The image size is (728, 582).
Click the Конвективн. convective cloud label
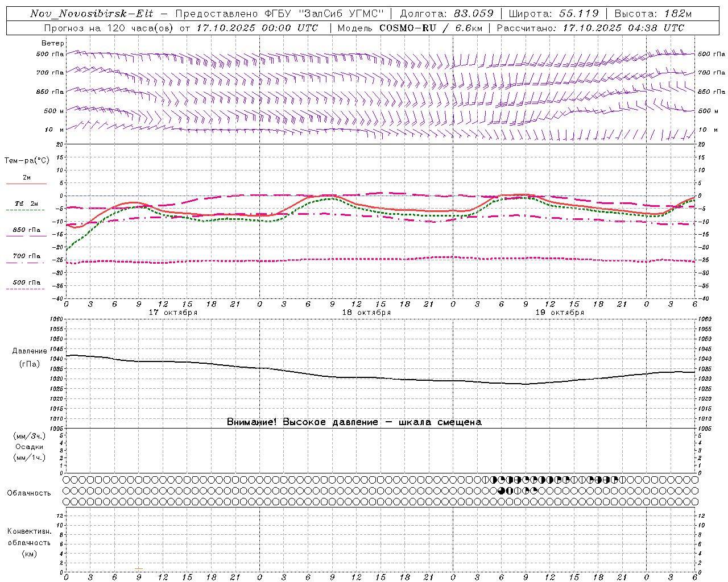coord(29,531)
